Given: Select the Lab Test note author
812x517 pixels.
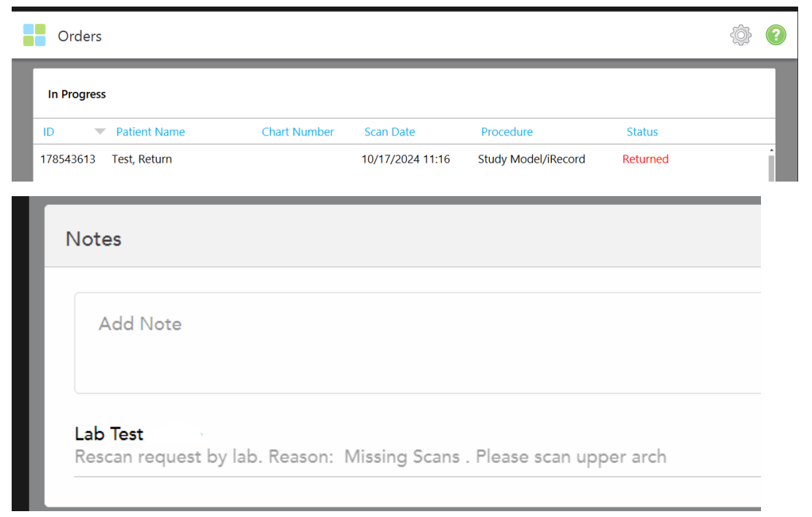Looking at the screenshot, I should tap(109, 434).
